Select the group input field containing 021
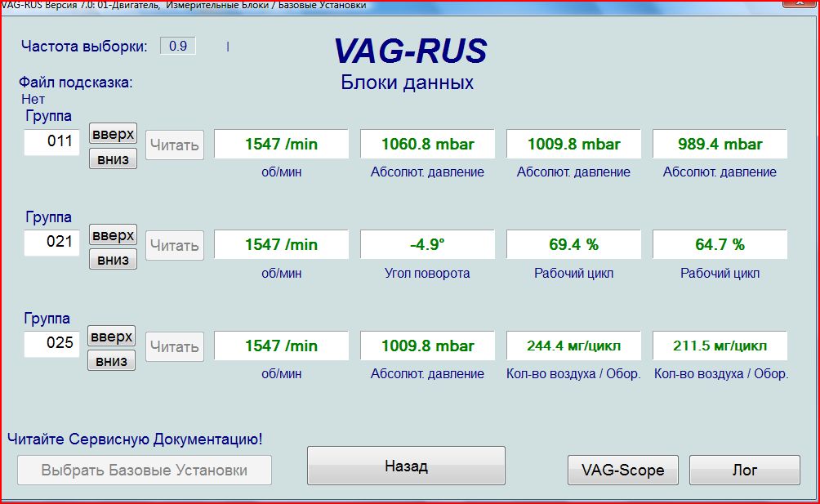 tap(51, 243)
